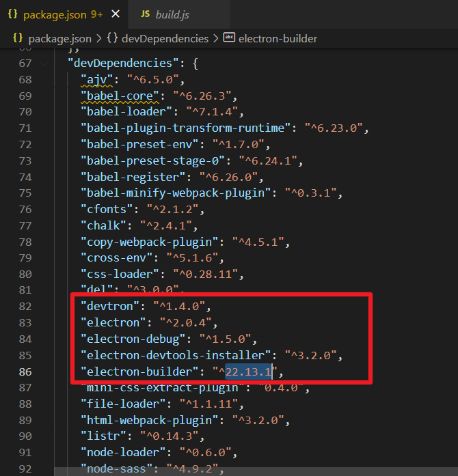
Task: Collapse the devDependencies block at line 67
Action: [x=44, y=64]
